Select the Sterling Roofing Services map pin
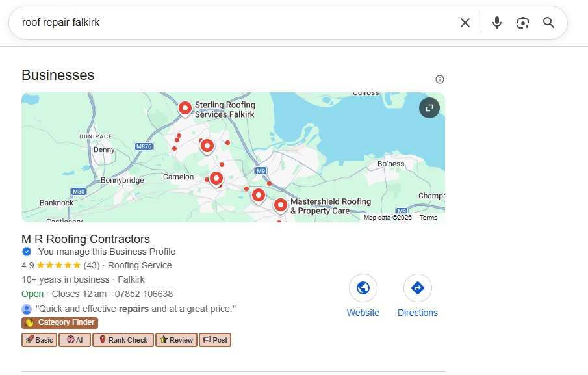This screenshot has height=375, width=588. point(185,108)
